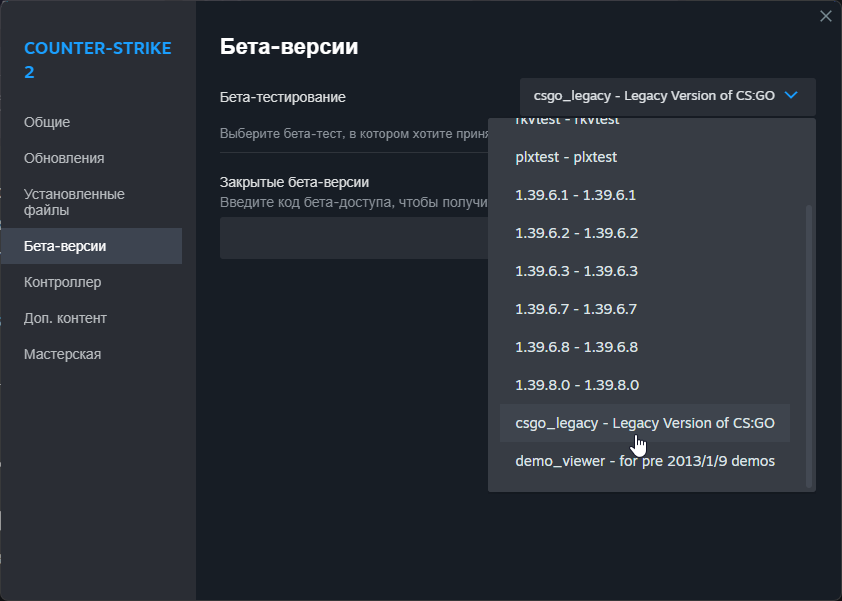842x601 pixels.
Task: Choose demo_viewer for pre 2013/1/9 demos
Action: 644,461
